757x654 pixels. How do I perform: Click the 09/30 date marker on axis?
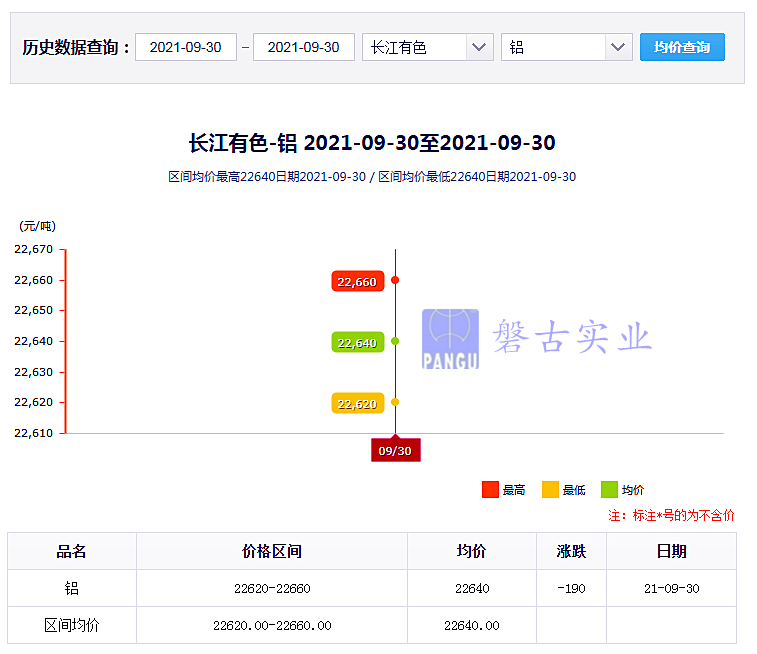point(395,450)
